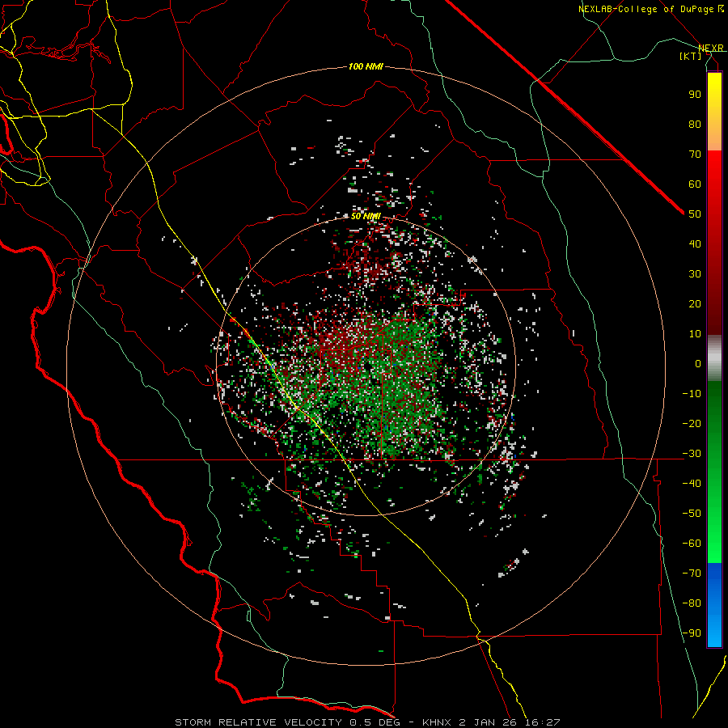This screenshot has width=728, height=728.
Task: Click the -80 value on velocity scale
Action: (x=692, y=603)
